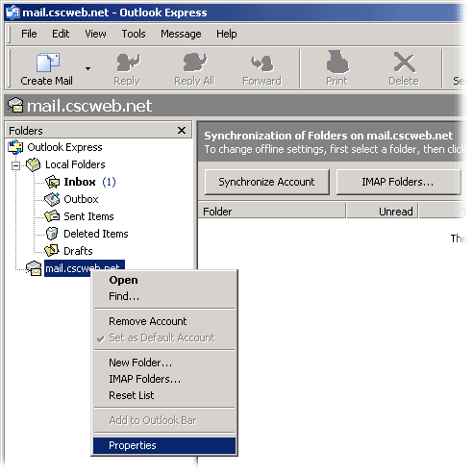The image size is (473, 476).
Task: Click the Synchronize Account button
Action: click(x=266, y=182)
